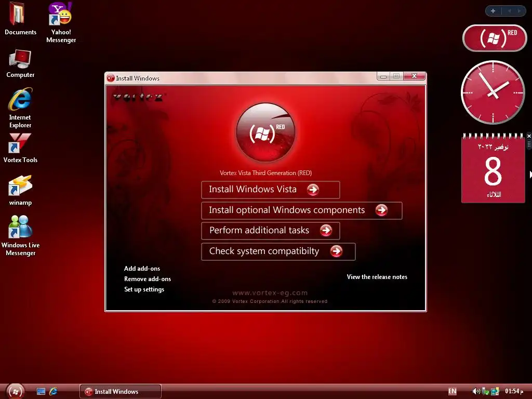Click the arrow icon beside Install Windows Vista
The width and height of the screenshot is (532, 399).
pyautogui.click(x=313, y=189)
